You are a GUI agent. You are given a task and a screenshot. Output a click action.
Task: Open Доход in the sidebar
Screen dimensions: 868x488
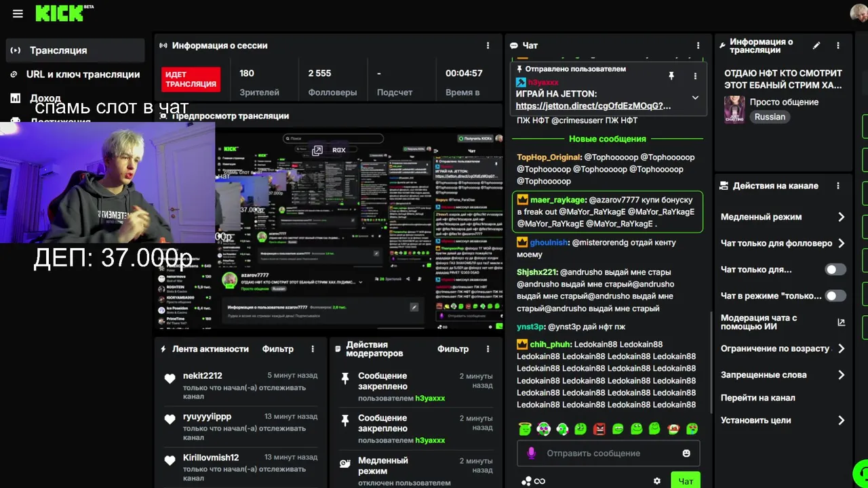(45, 98)
